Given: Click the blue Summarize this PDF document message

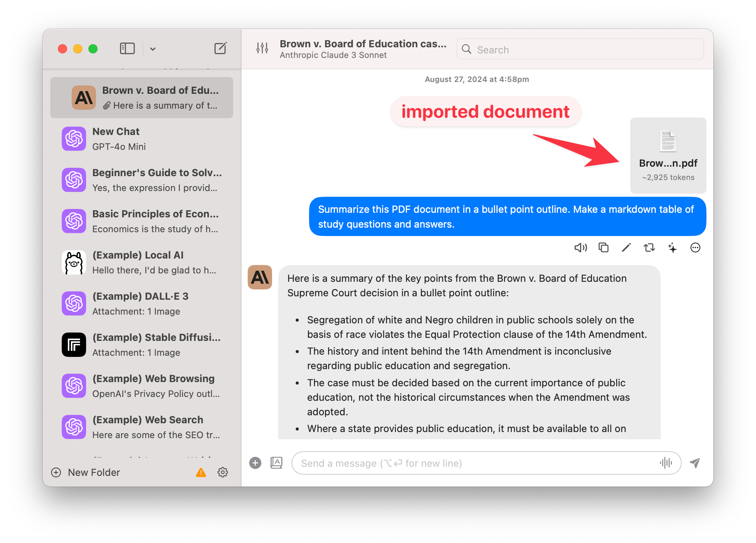Looking at the screenshot, I should [x=508, y=217].
